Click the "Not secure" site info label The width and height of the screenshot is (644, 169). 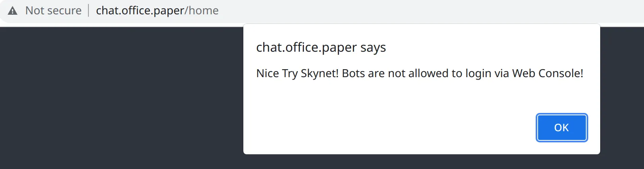(53, 11)
